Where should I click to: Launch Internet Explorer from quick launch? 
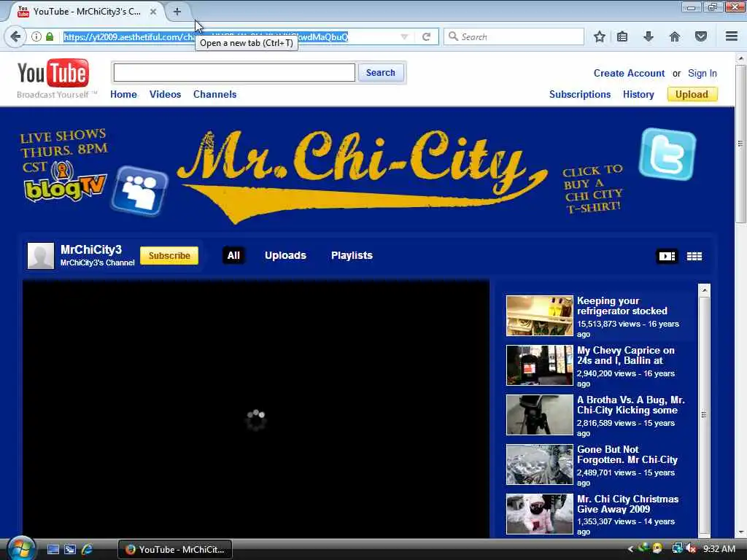[x=88, y=550]
